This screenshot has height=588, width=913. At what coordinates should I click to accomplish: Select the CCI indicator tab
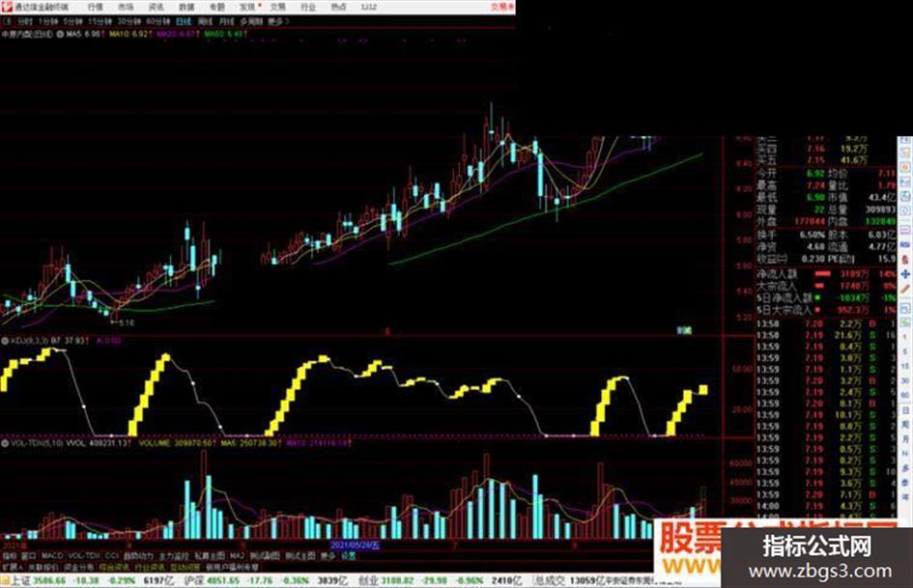tap(112, 556)
